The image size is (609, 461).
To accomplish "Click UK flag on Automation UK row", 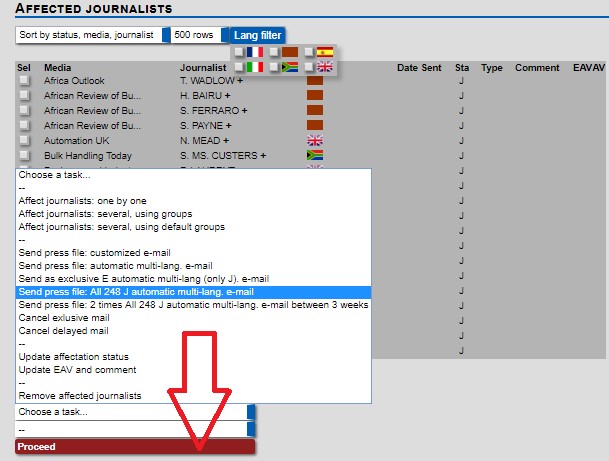I will 314,141.
